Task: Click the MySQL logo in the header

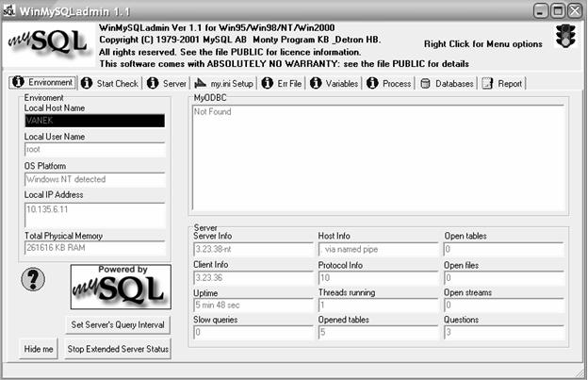Action: click(x=48, y=42)
